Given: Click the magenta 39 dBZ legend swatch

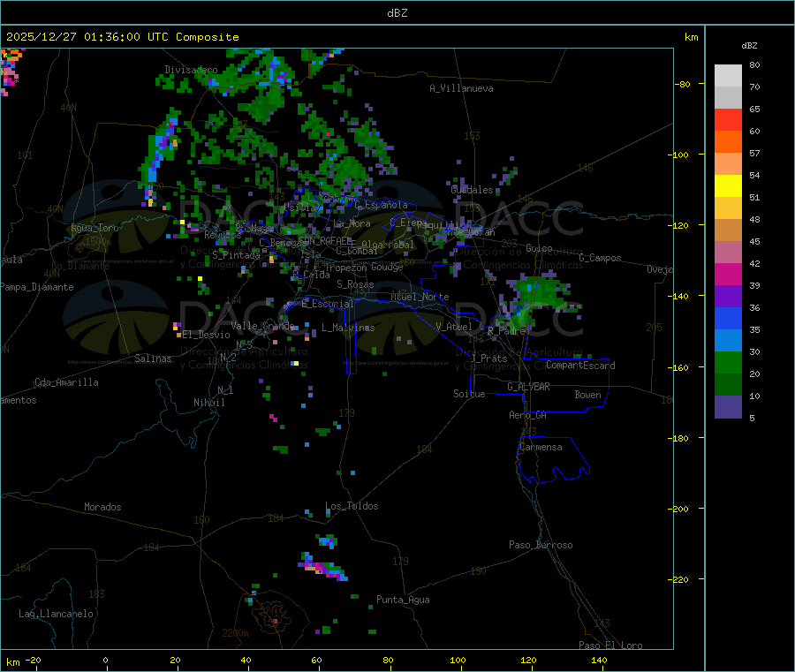Looking at the screenshot, I should tap(728, 274).
